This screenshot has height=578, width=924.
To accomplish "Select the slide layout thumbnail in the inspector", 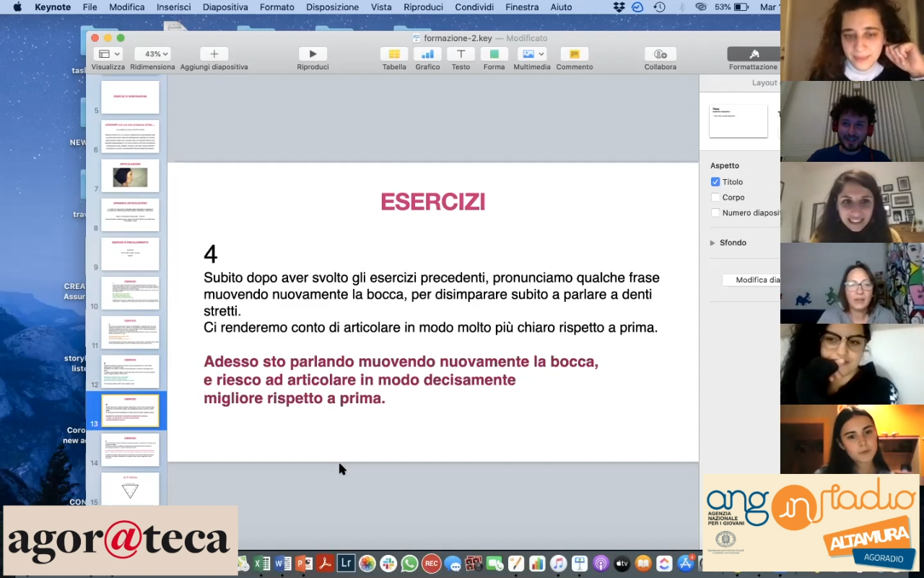I will point(738,121).
